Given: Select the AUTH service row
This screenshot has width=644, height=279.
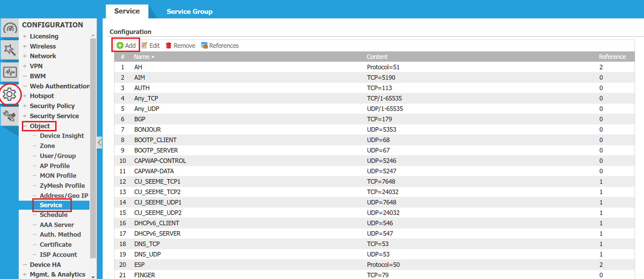Looking at the screenshot, I should click(375, 88).
